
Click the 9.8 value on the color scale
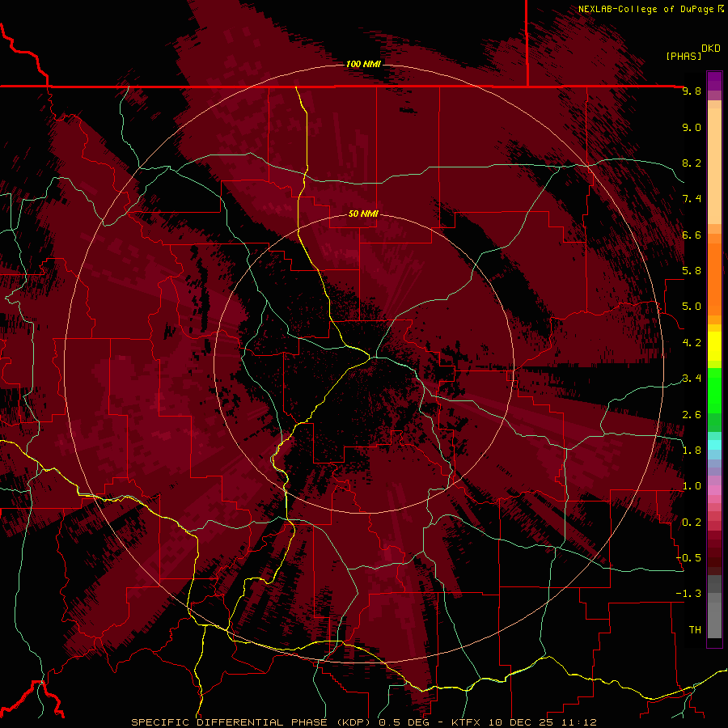692,91
